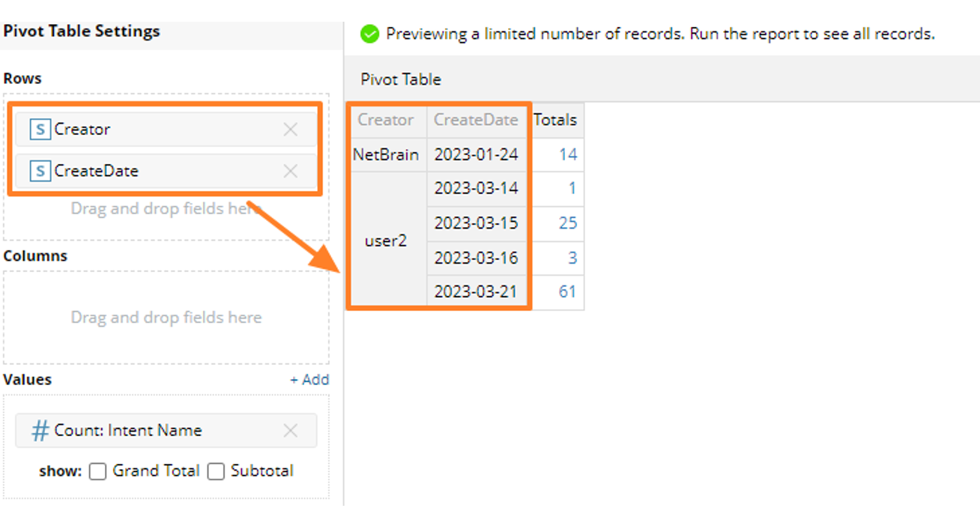The width and height of the screenshot is (980, 511).
Task: Click the S icon on the Creator field
Action: [x=42, y=129]
